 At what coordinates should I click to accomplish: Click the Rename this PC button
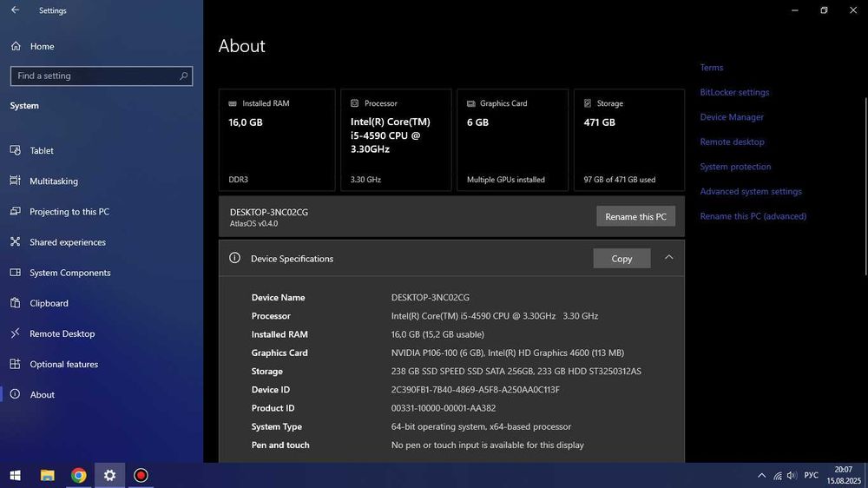click(x=635, y=216)
